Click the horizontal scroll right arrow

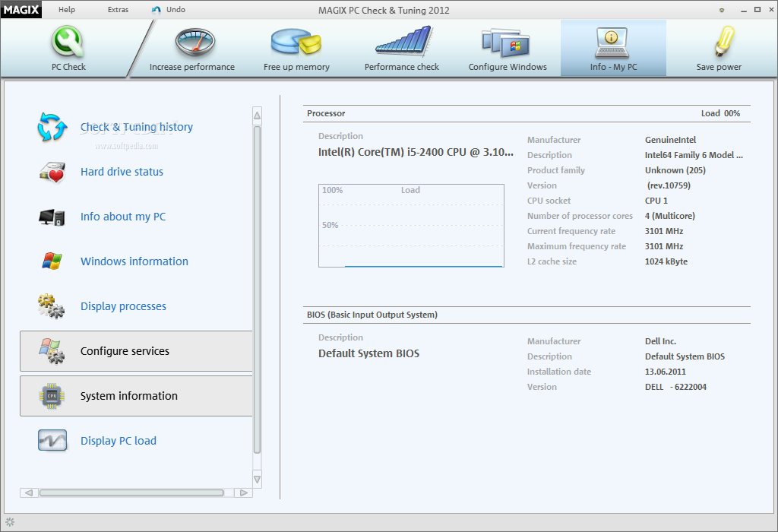point(244,492)
